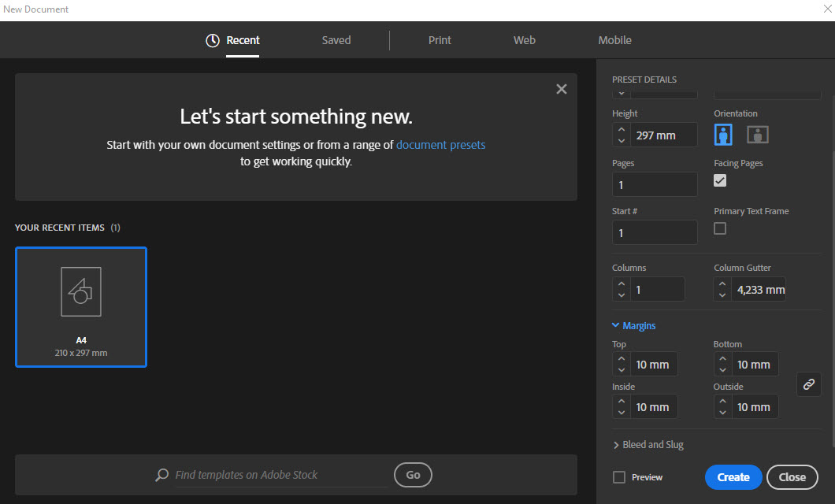Collapse the Margins section
Screen dimensions: 835x504
pyautogui.click(x=633, y=326)
